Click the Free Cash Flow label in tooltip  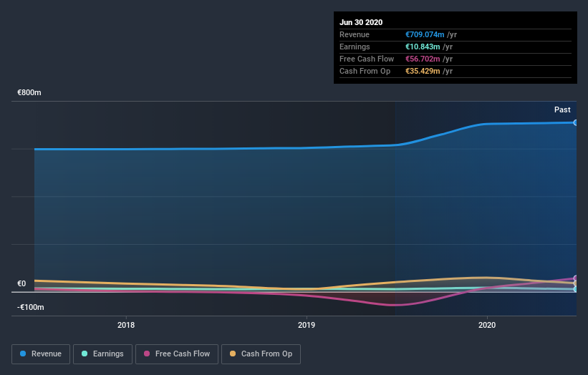[x=367, y=59]
